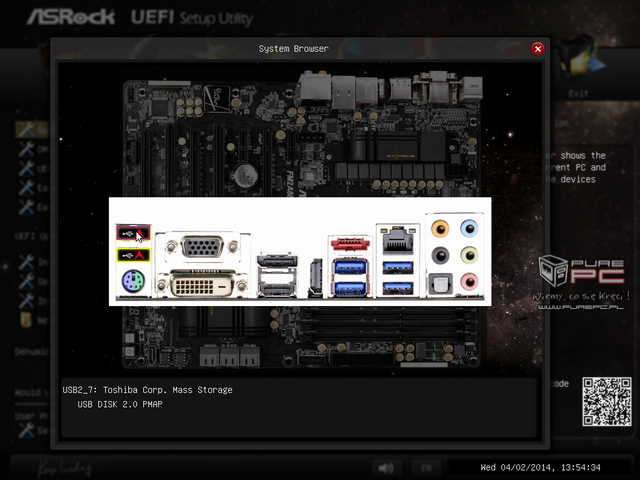Viewport: 640px width, 480px height.
Task: Click the 'USB DISK 2.0 PMAP' text
Action: [120, 404]
